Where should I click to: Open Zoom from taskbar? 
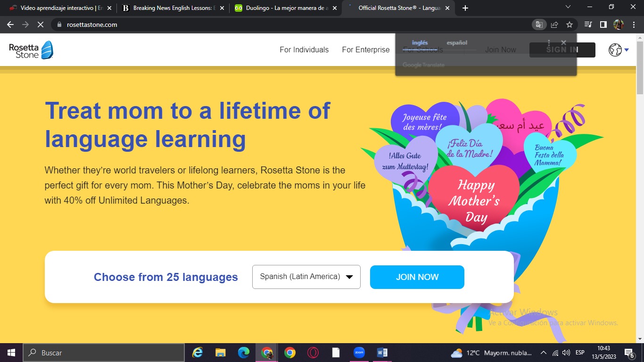359,353
